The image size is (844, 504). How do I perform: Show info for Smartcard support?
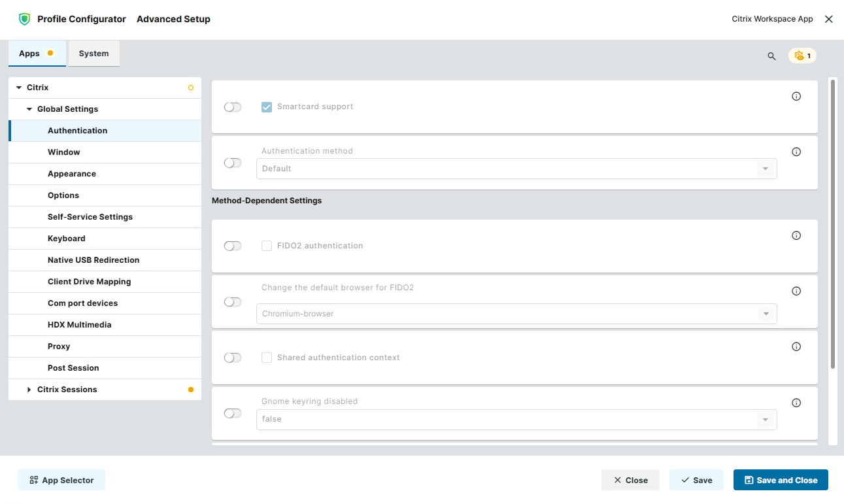tap(796, 96)
